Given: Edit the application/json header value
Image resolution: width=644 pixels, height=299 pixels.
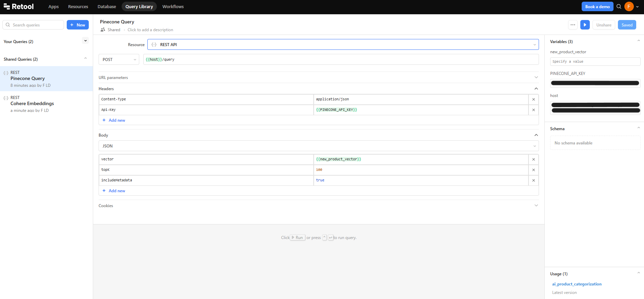Looking at the screenshot, I should pos(421,99).
